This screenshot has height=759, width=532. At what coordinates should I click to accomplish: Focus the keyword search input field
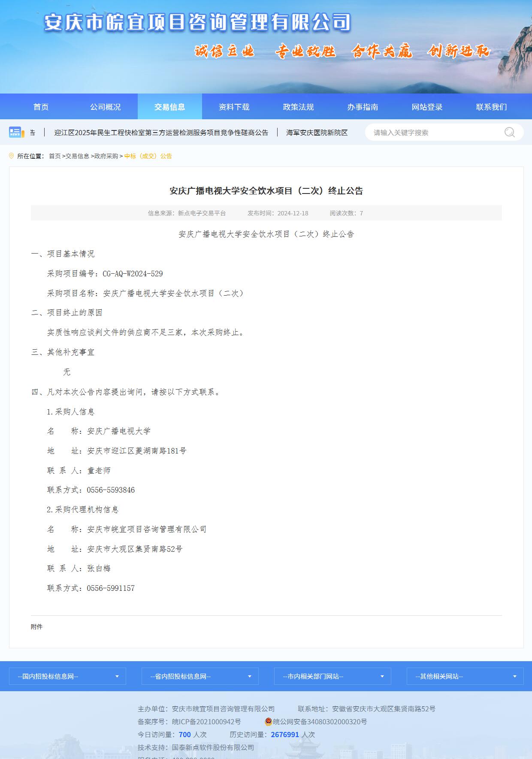coord(433,133)
